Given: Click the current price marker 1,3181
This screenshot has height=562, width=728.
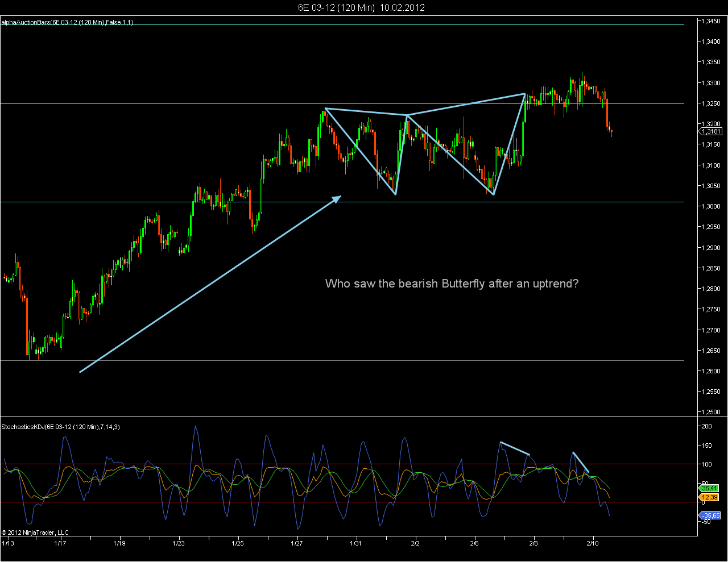Looking at the screenshot, I should click(x=711, y=131).
